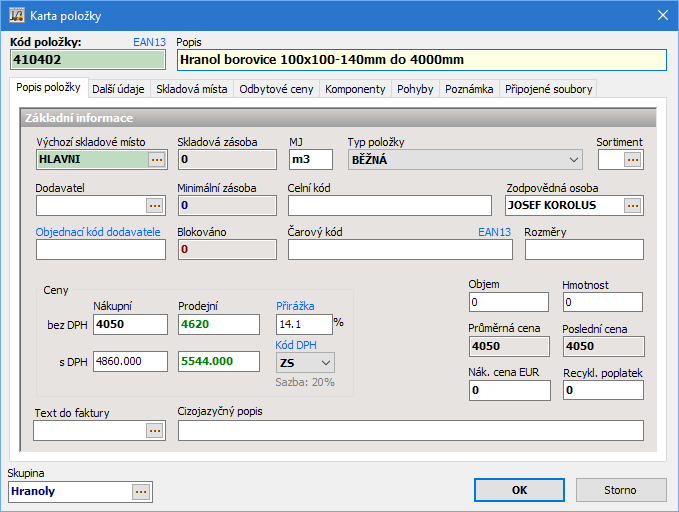The height and width of the screenshot is (512, 679).
Task: Open Sortiment lookup ellipsis button
Action: (x=633, y=160)
